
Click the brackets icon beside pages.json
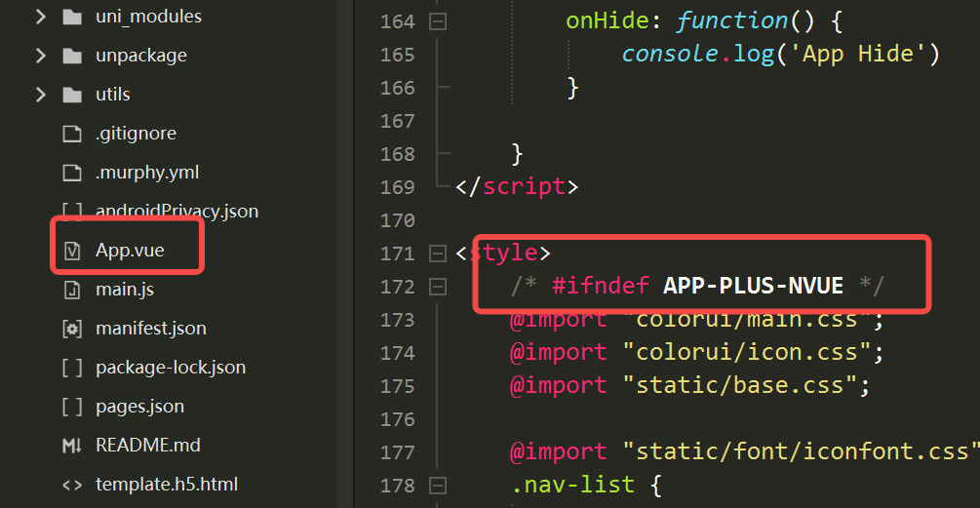71,407
